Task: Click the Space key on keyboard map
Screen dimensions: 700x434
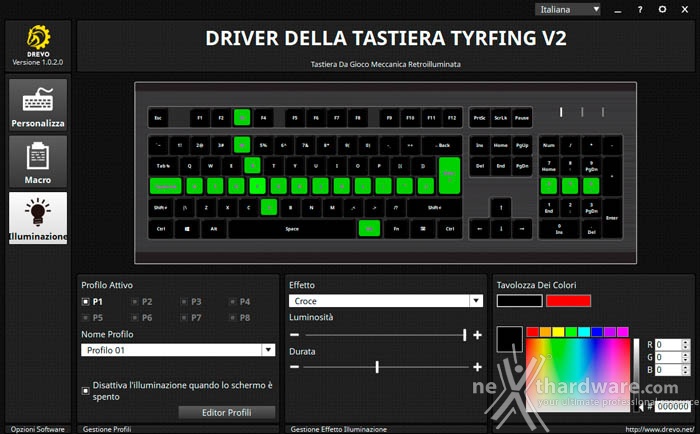Action: click(292, 229)
